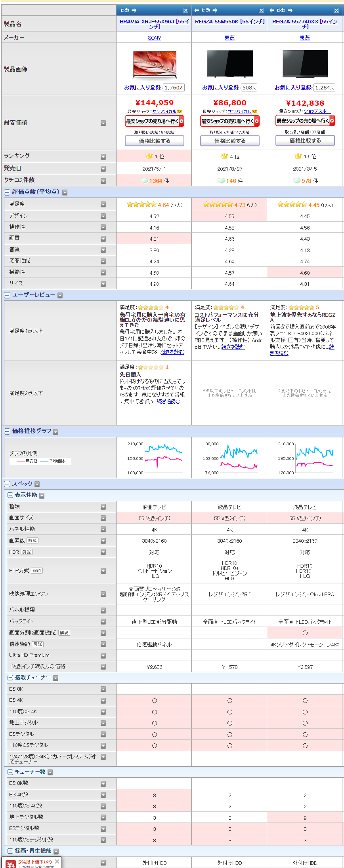The width and height of the screenshot is (344, 868).
Task: Read more of コストパフォーマンスは充分満足レベル review
Action: click(233, 347)
